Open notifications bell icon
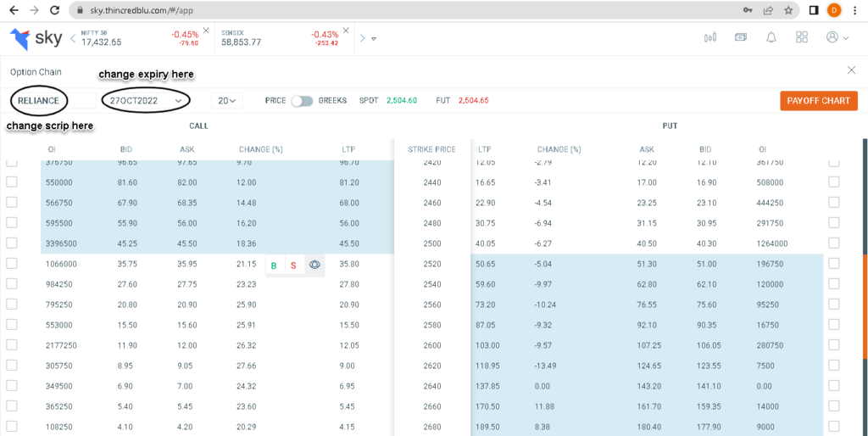 click(771, 37)
